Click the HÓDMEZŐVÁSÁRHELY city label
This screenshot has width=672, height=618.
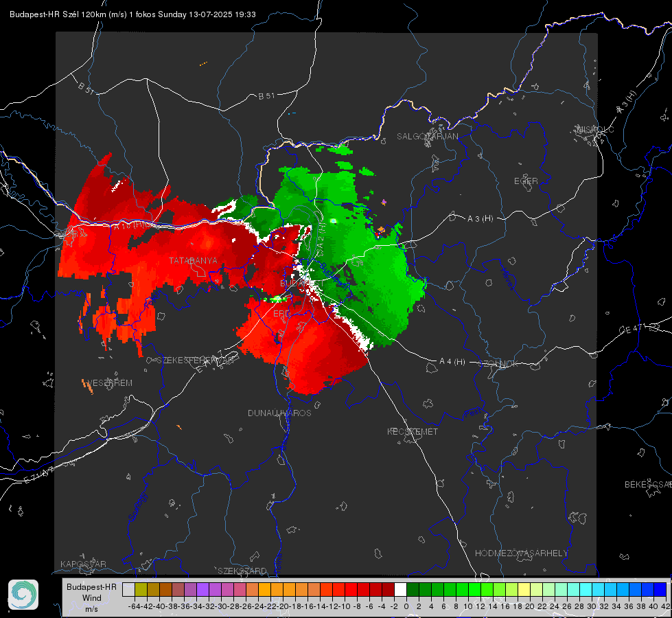(521, 553)
